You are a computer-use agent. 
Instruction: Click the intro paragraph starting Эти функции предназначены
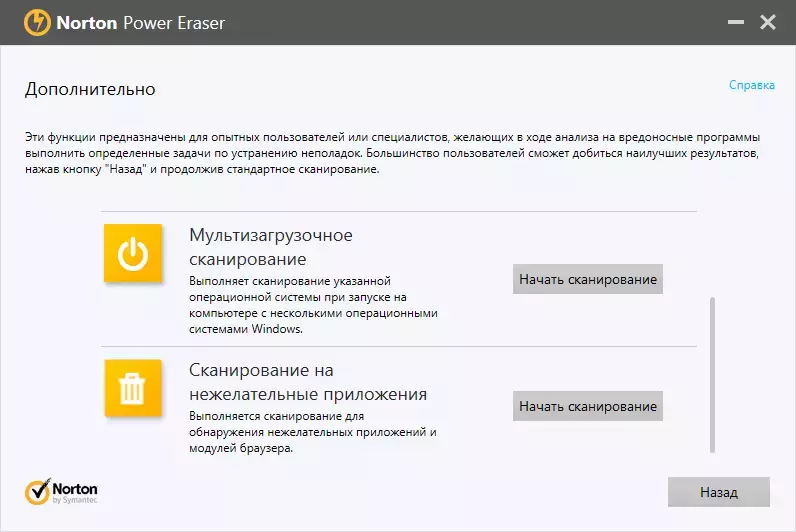pyautogui.click(x=392, y=153)
